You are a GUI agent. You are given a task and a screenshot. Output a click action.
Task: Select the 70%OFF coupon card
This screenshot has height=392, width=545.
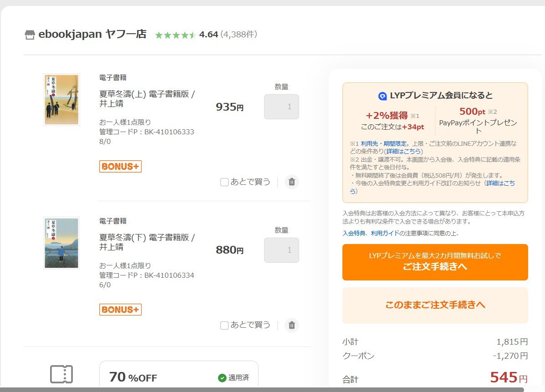[x=179, y=374]
